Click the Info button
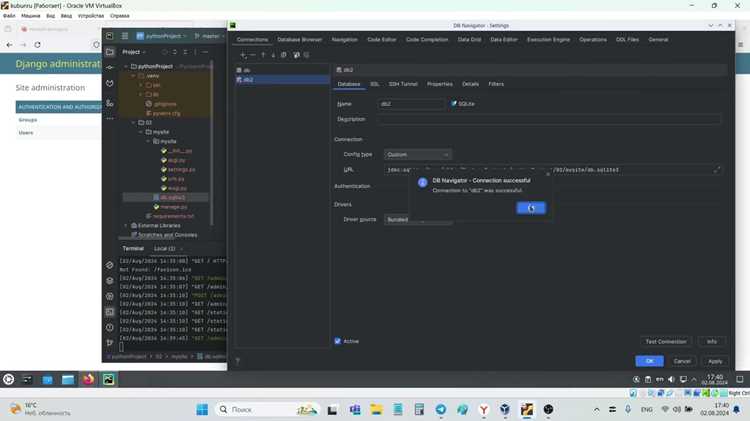The image size is (750, 421). 712,342
